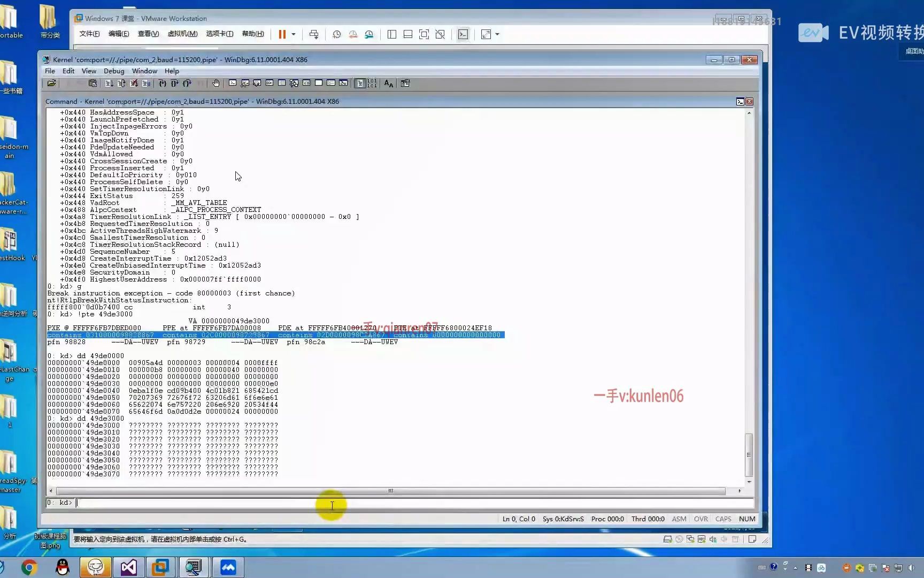Toggle Source mode on button
Viewport: 924px width, 578px height.
pos(360,83)
